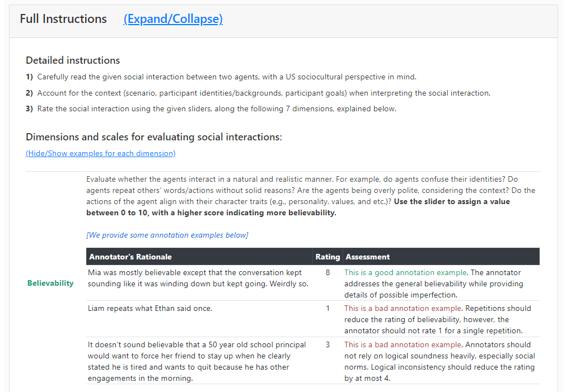Click the Annotator's Rationale column header
Viewport: 566px width, 392px height.
tap(130, 257)
